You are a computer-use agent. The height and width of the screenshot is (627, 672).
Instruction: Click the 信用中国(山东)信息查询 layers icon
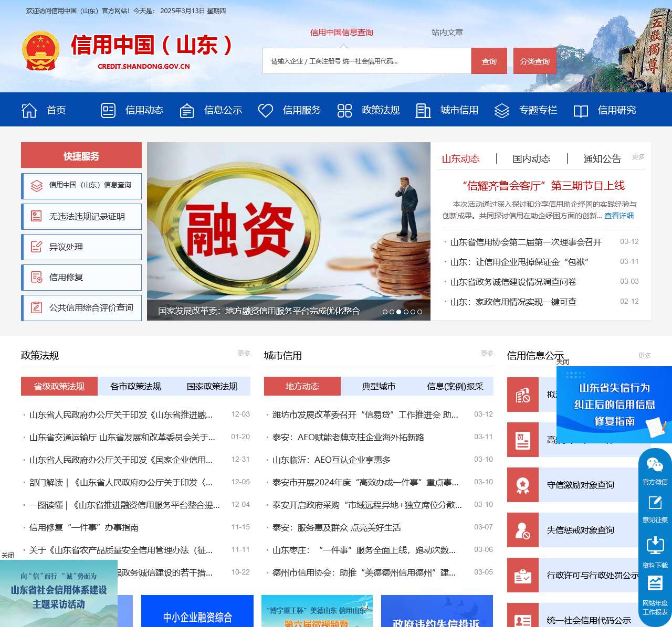pos(37,186)
